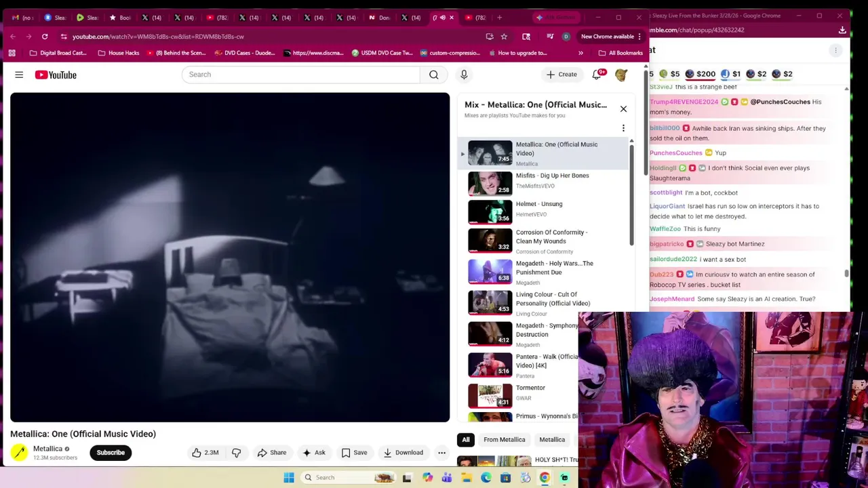
Task: Select the From Metallica filter chip
Action: [505, 440]
